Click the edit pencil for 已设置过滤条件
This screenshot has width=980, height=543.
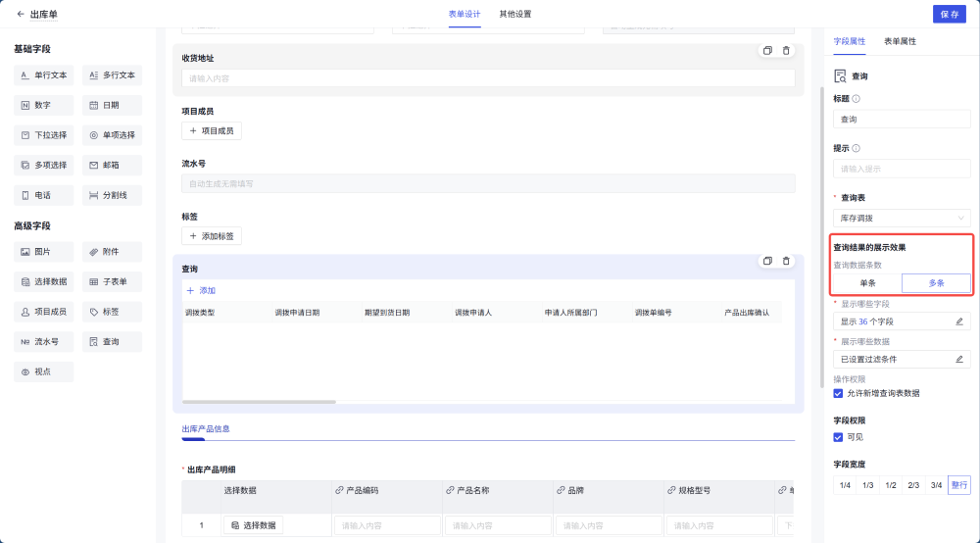[959, 359]
